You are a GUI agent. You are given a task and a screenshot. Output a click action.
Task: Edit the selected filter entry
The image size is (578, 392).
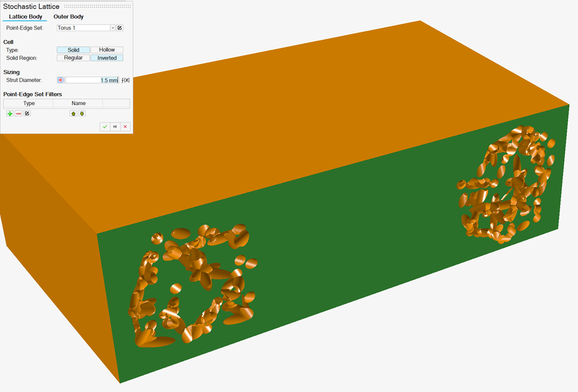coord(27,113)
